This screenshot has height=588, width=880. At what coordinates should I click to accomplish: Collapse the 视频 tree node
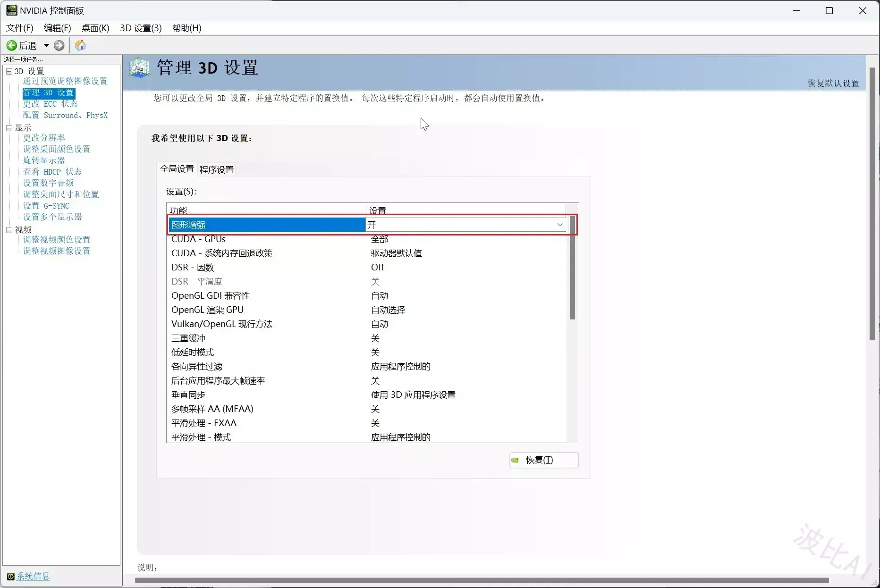pyautogui.click(x=9, y=230)
